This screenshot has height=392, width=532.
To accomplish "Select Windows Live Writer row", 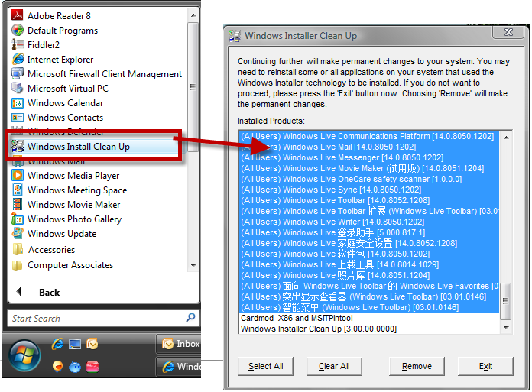I will pos(369,222).
